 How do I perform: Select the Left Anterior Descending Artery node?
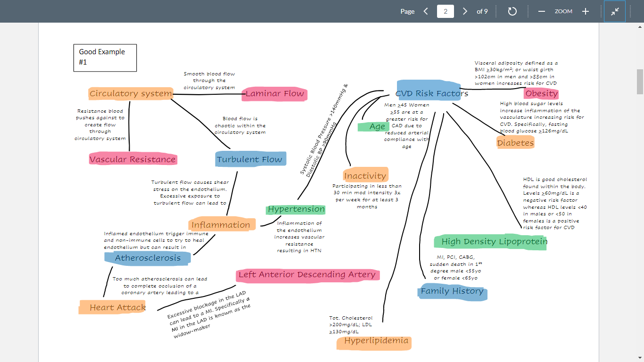pyautogui.click(x=307, y=274)
